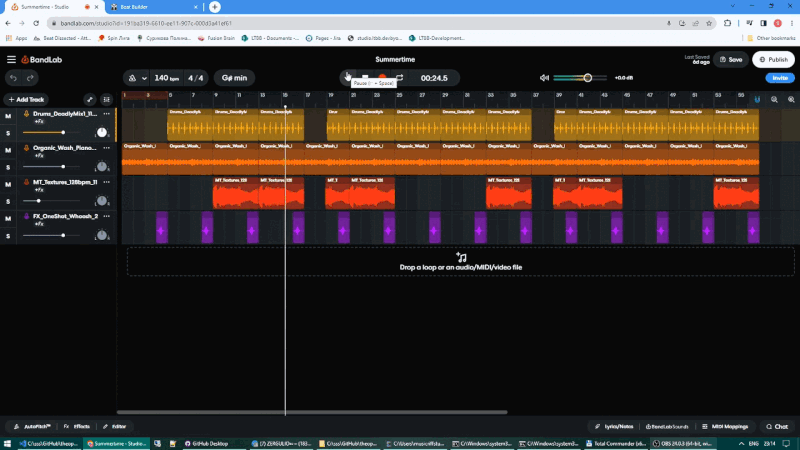Toggle the snap-to-grid magnet icon
Viewport: 800px width, 450px height.
[x=757, y=100]
